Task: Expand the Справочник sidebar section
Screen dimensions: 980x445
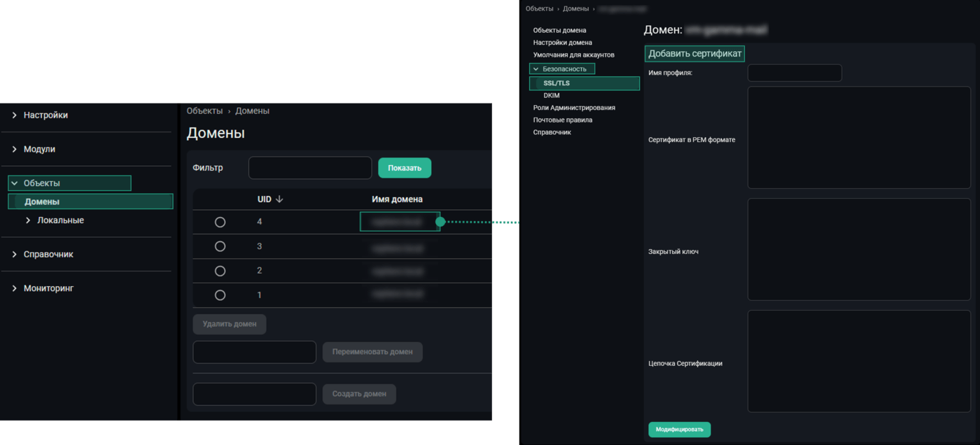Action: tap(14, 255)
